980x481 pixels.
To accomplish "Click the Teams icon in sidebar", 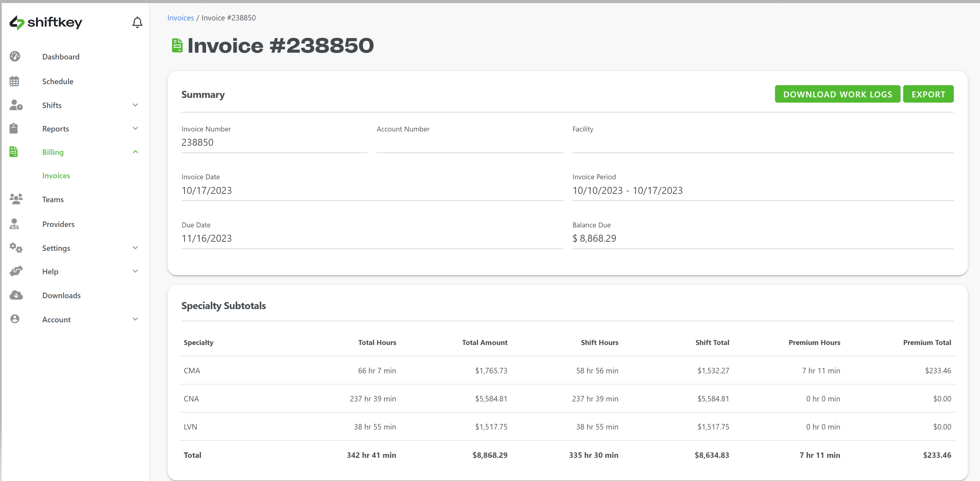I will 15,199.
